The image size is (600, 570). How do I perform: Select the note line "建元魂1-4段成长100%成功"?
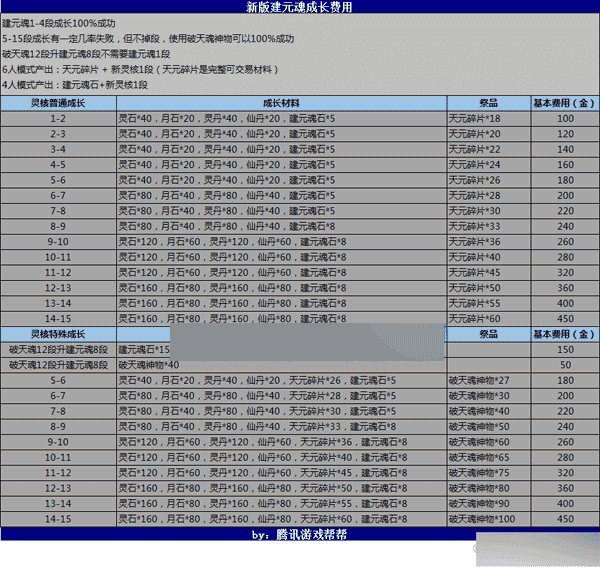[x=59, y=23]
